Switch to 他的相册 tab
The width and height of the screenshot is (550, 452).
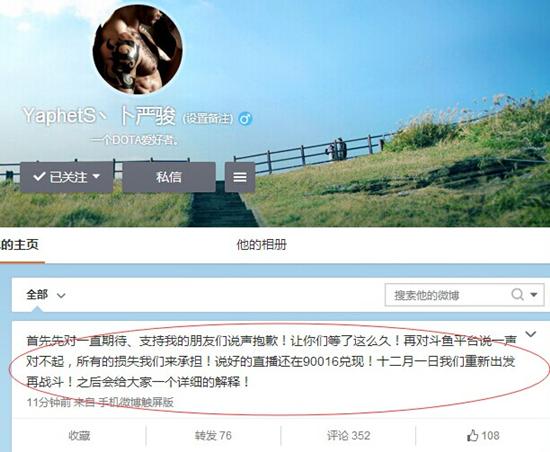coord(261,244)
